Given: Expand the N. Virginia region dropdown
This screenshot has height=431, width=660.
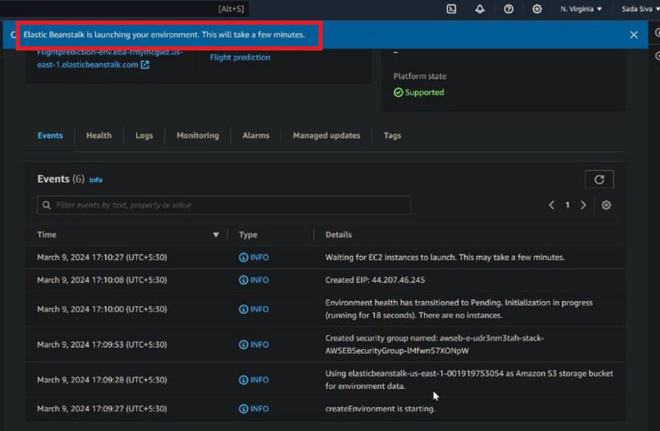Looking at the screenshot, I should click(x=581, y=9).
